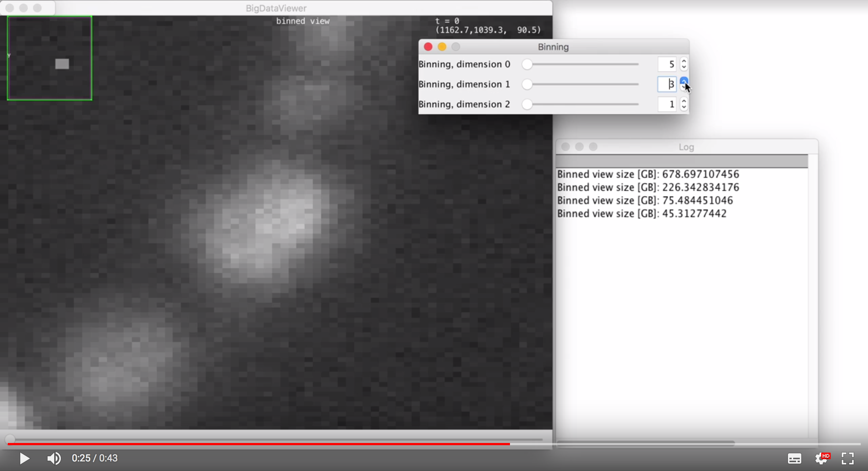
Task: Mute the video volume
Action: pos(53,458)
